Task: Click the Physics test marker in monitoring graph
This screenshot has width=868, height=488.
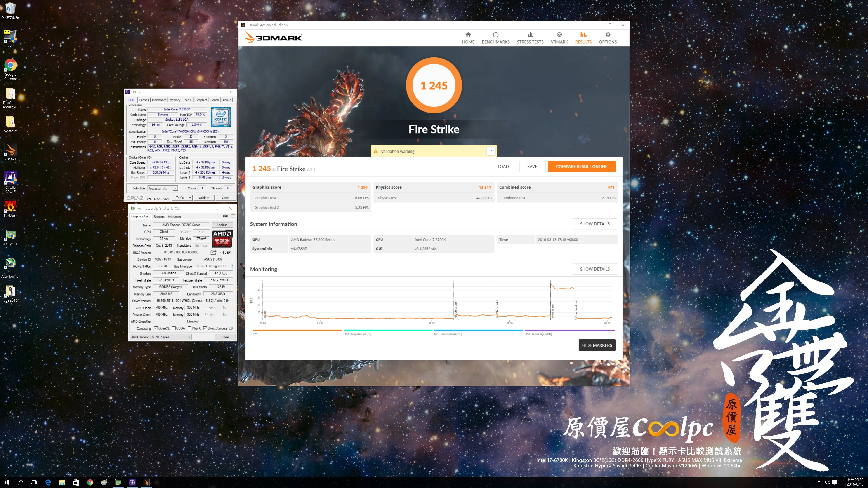Action: click(553, 310)
